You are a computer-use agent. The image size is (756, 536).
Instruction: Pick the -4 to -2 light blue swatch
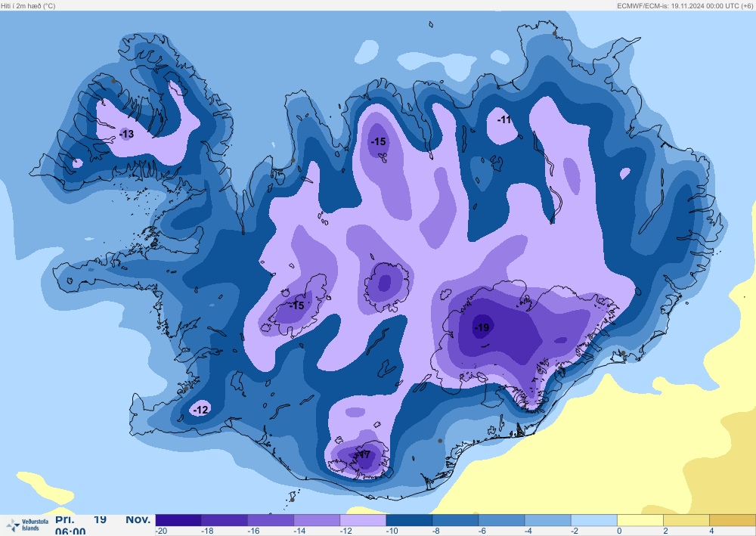[548, 520]
